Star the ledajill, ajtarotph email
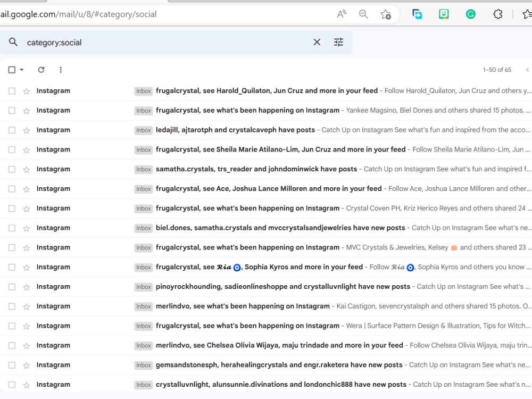The width and height of the screenshot is (532, 399). point(27,130)
